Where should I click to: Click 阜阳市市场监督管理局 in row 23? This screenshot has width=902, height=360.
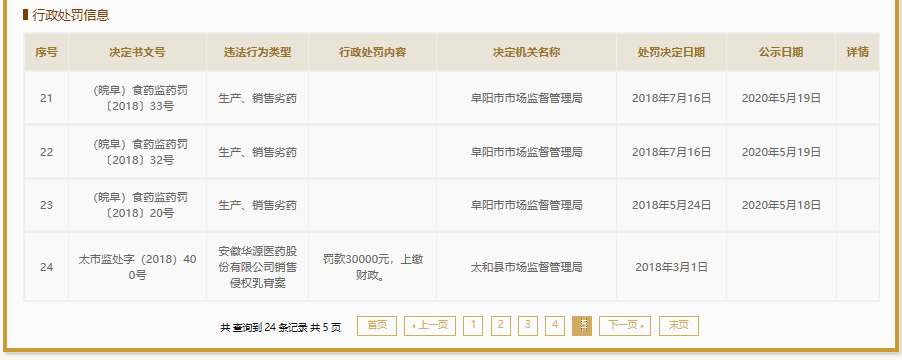[x=526, y=205]
